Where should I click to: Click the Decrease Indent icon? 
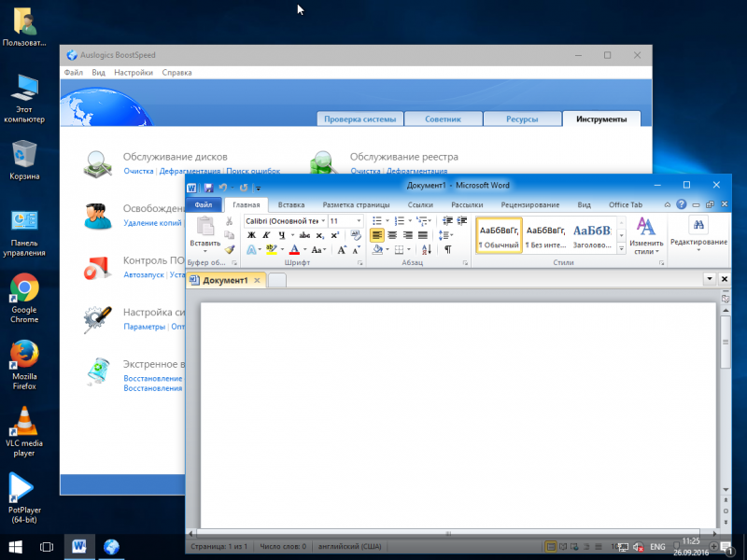[447, 220]
